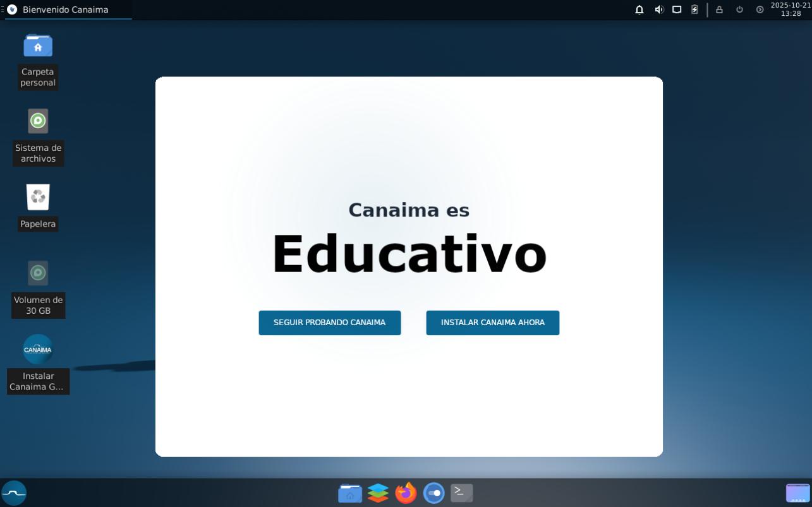Click the display icon in system tray
The image size is (812, 507).
[x=677, y=9]
